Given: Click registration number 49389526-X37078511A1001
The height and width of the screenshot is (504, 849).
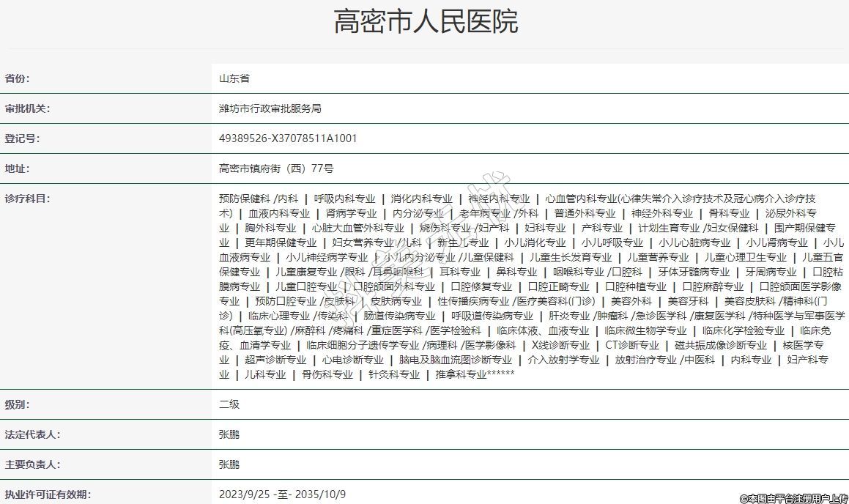Looking at the screenshot, I should 288,138.
